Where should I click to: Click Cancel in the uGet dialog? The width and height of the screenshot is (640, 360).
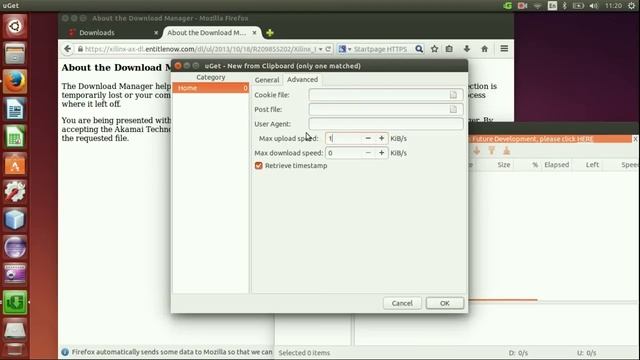(x=402, y=303)
